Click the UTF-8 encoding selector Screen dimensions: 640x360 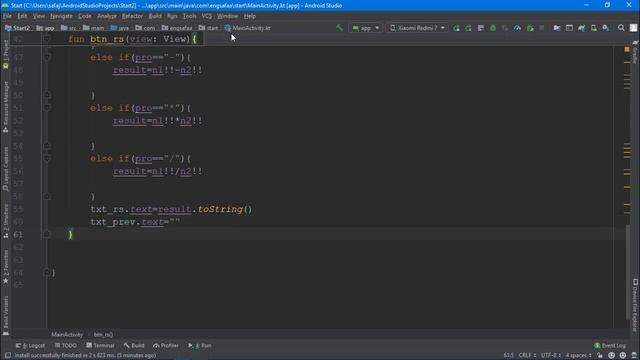(551, 355)
